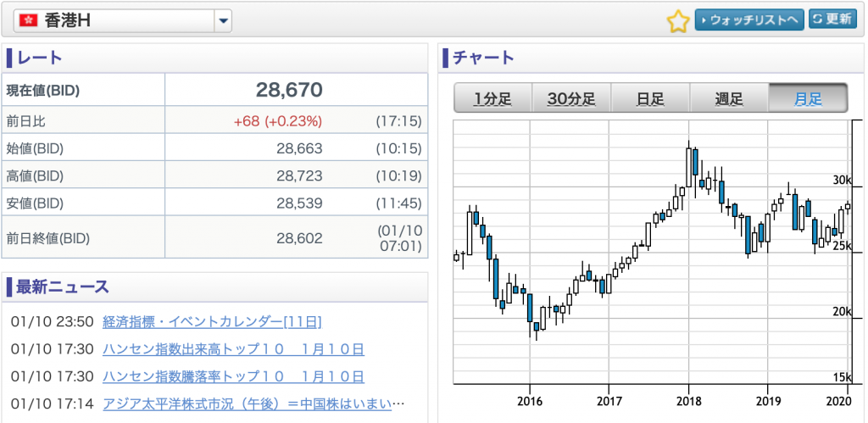Select the 日足 daily chart tab
This screenshot has height=423, width=868.
pos(650,99)
